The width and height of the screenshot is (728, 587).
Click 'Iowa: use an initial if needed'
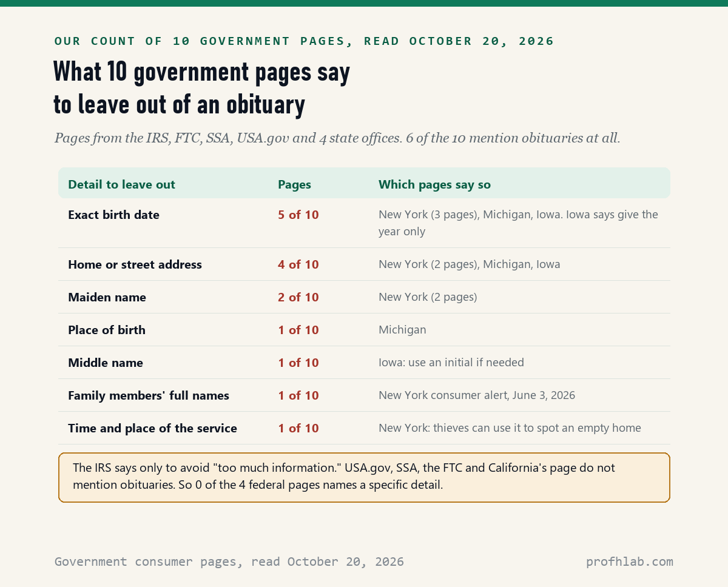click(451, 363)
